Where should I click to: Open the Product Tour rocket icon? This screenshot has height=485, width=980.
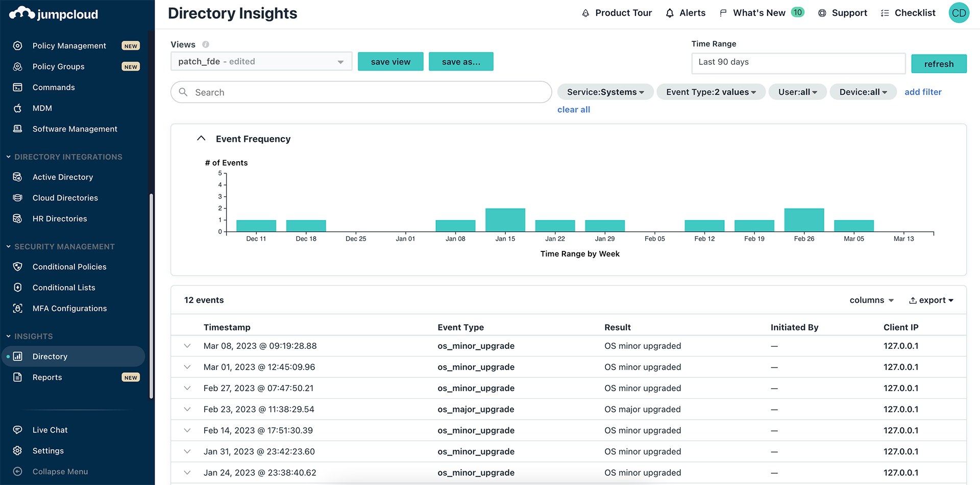coord(585,13)
